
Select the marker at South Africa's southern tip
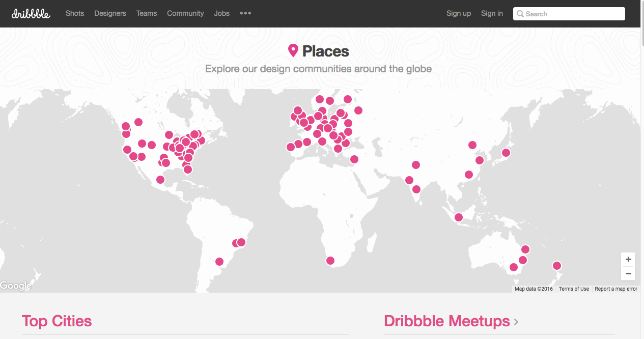pos(330,261)
